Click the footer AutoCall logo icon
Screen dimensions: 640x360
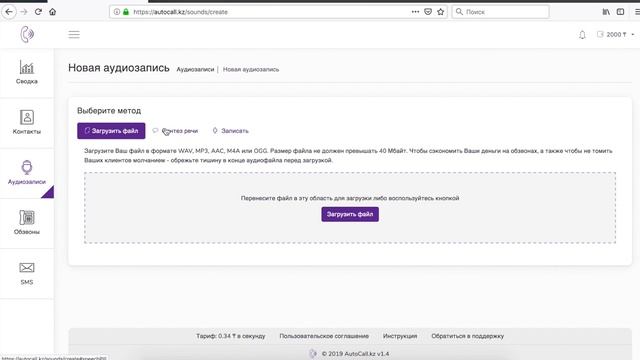313,353
